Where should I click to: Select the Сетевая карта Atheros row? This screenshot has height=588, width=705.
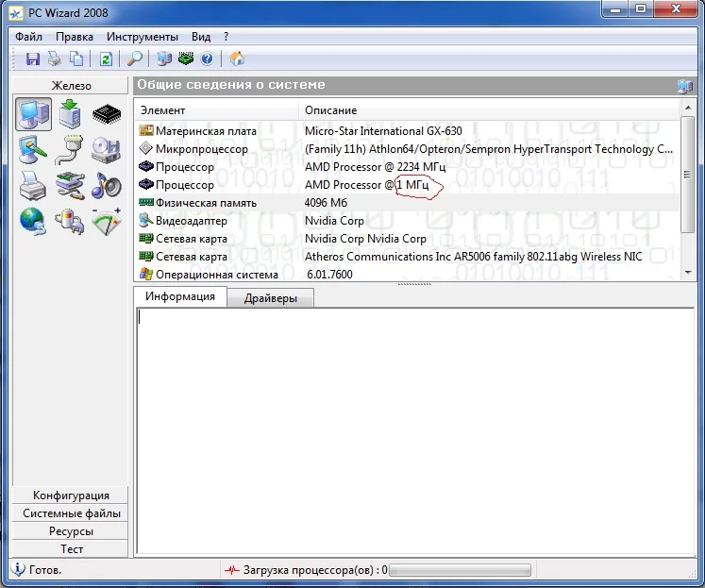tap(407, 257)
